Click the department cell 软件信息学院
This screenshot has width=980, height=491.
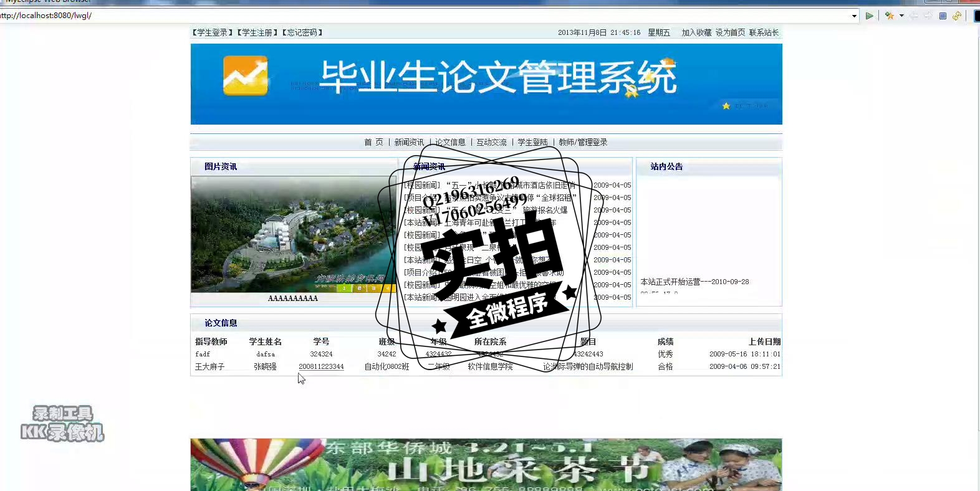(x=490, y=366)
